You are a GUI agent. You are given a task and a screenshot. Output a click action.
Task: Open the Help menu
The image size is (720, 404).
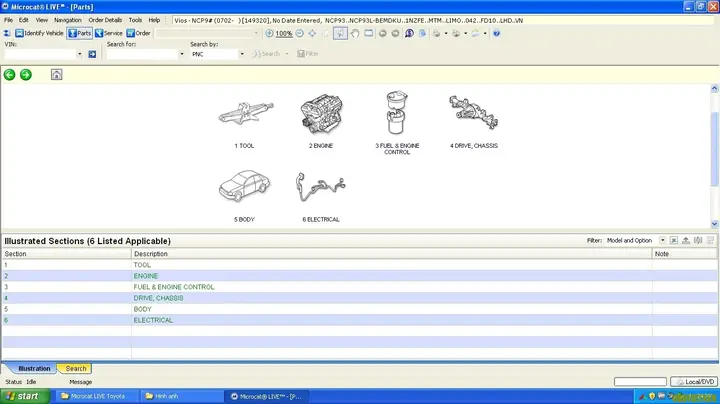154,20
